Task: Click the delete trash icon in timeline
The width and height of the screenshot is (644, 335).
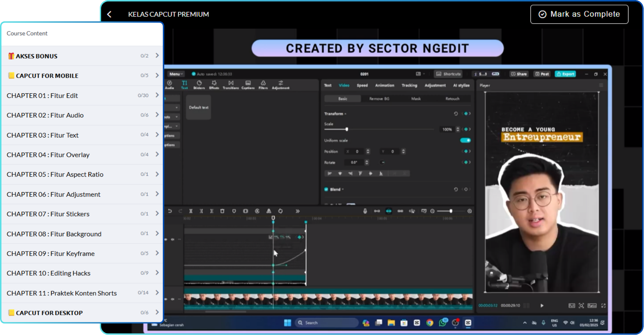Action: [x=222, y=211]
